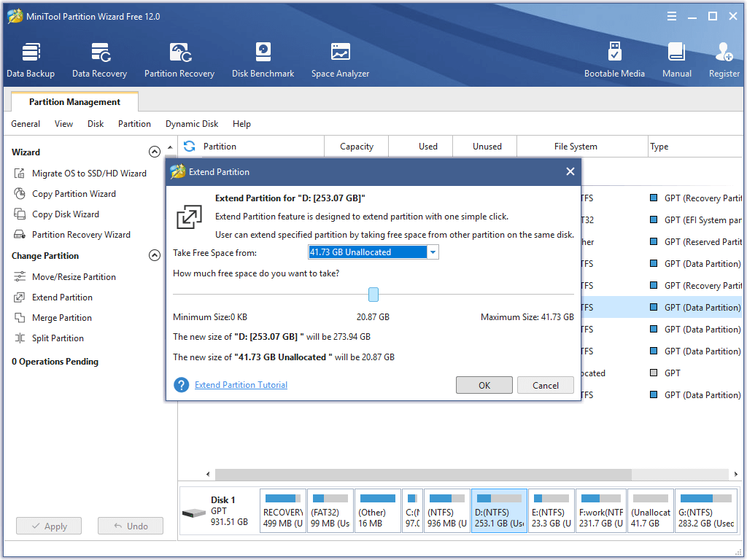747x560 pixels.
Task: Open Take Free Space from dropdown
Action: 433,252
